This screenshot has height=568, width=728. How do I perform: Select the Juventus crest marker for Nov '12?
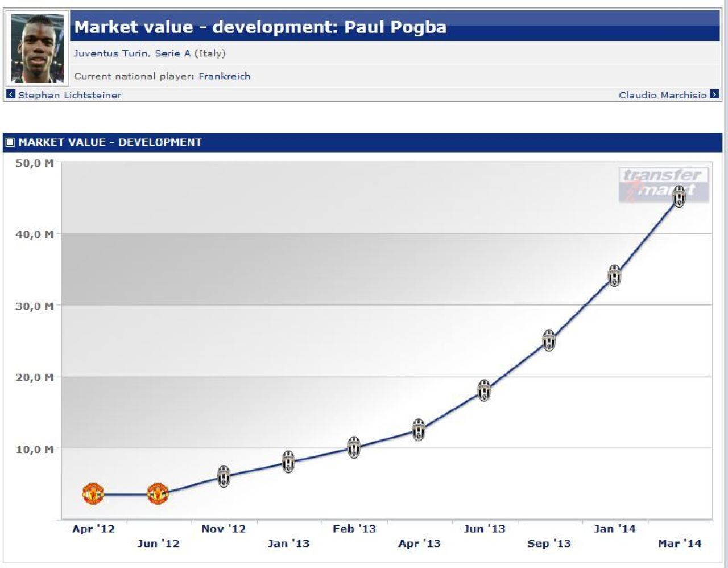point(224,476)
